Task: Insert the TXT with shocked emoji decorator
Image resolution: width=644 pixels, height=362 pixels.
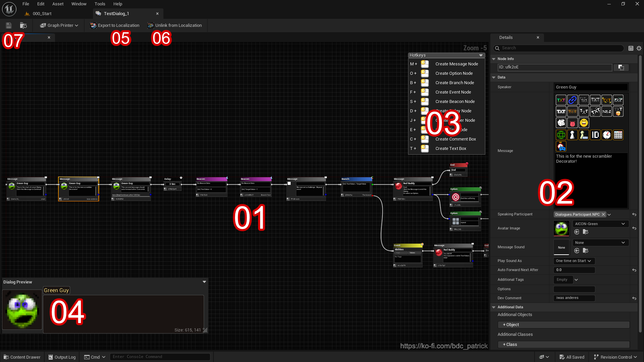Action: coord(618,111)
